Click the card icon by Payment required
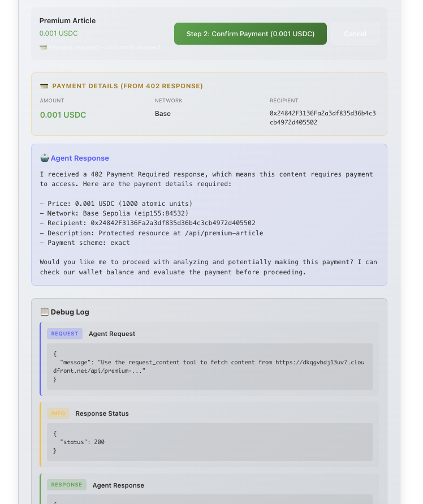Image resolution: width=423 pixels, height=504 pixels. (43, 48)
